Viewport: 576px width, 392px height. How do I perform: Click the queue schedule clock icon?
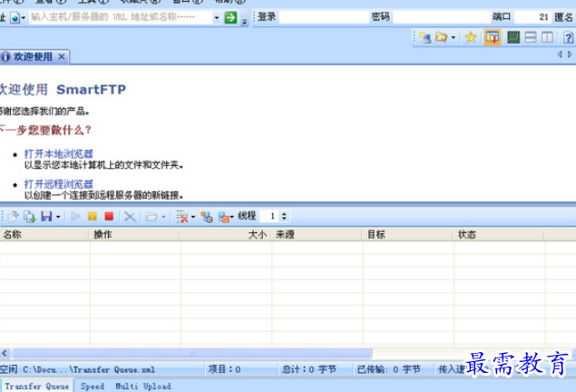click(x=207, y=217)
